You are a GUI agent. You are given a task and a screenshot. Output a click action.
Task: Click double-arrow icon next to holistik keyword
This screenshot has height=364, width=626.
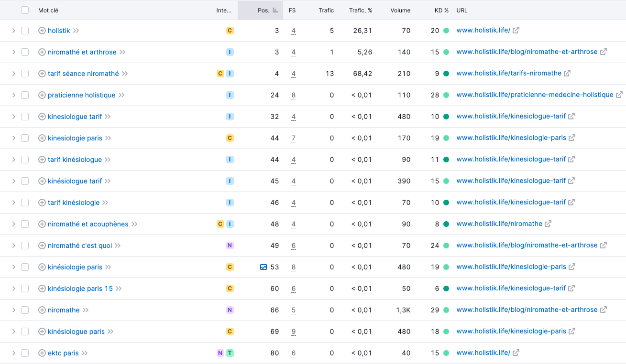(76, 31)
